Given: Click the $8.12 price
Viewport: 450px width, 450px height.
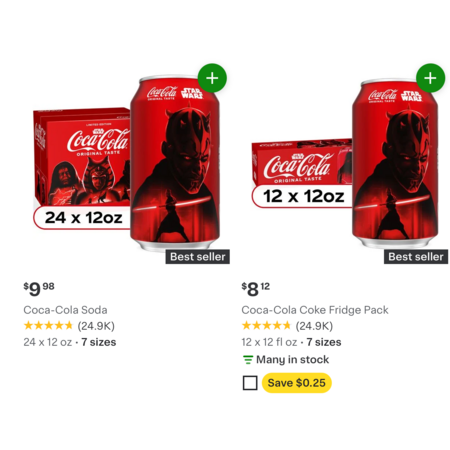Looking at the screenshot, I should click(x=256, y=289).
